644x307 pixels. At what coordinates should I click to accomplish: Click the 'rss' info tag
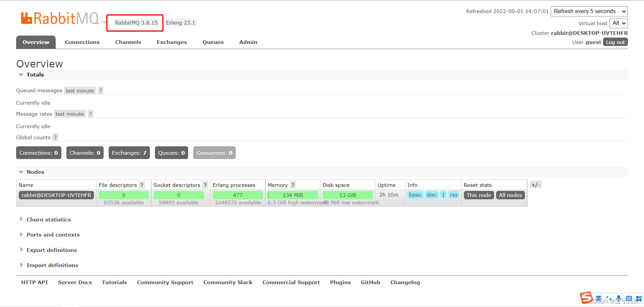(x=453, y=195)
